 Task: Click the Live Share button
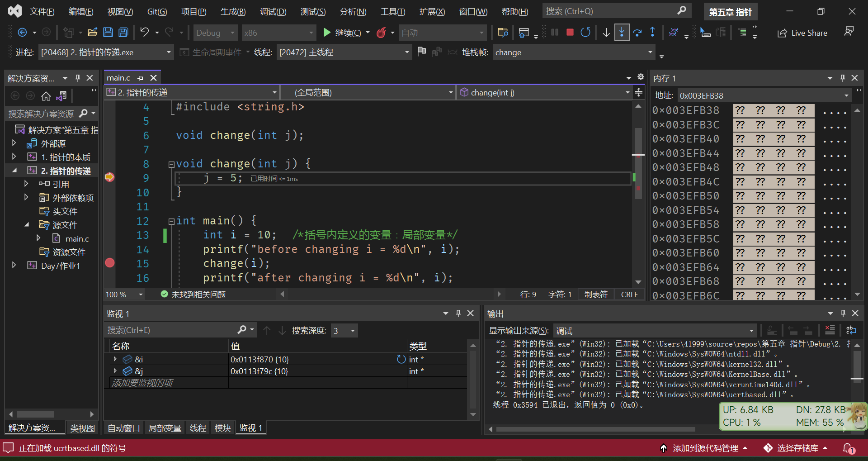tap(802, 33)
